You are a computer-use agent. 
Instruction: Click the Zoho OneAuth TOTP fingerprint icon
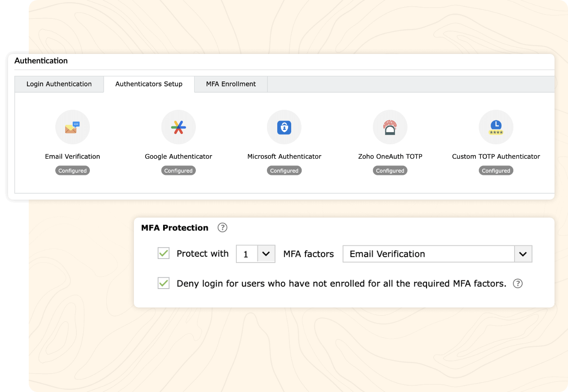tap(390, 127)
